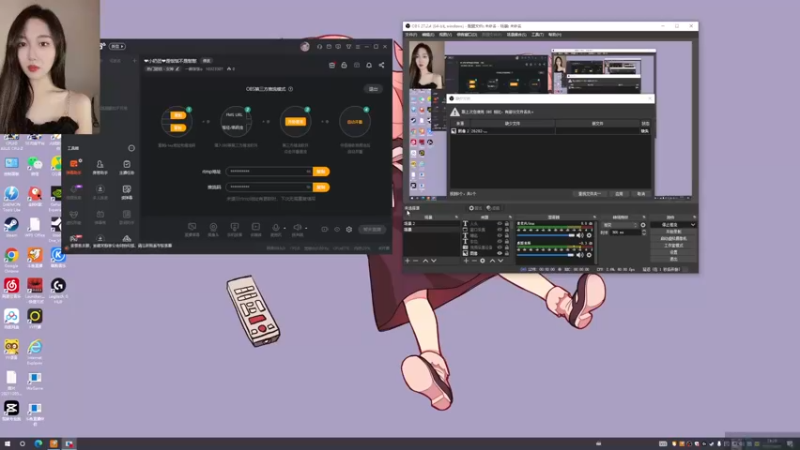Open Steam from the desktop

pos(11,226)
